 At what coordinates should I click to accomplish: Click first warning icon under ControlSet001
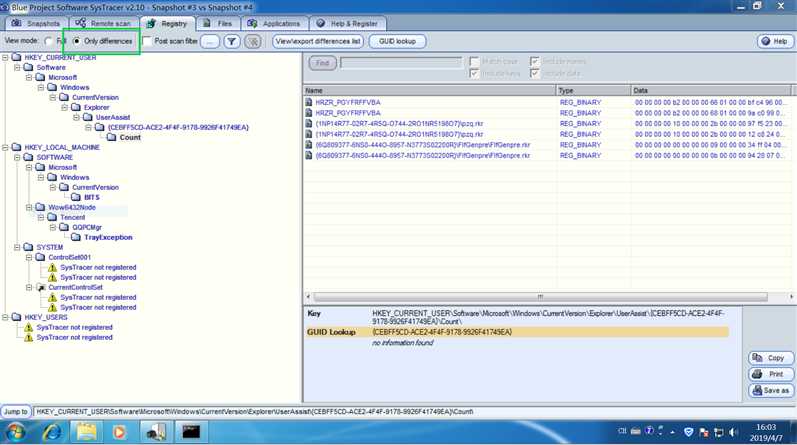click(52, 268)
